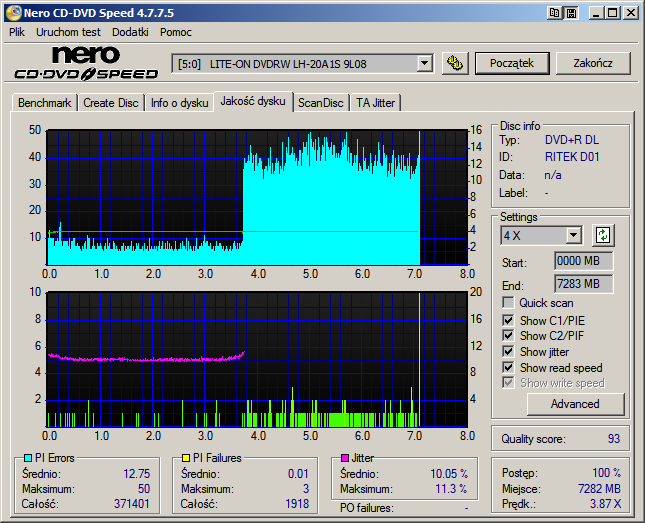645x523 pixels.
Task: Click the Początek button
Action: click(512, 63)
